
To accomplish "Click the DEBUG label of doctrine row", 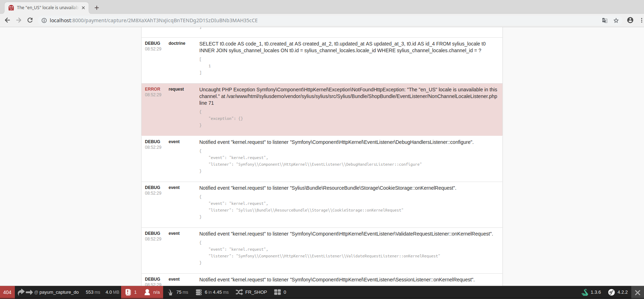I will 153,43.
